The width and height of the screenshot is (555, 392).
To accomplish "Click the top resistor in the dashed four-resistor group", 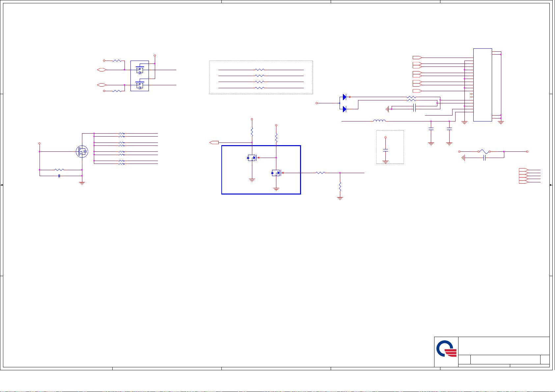I will 260,70.
